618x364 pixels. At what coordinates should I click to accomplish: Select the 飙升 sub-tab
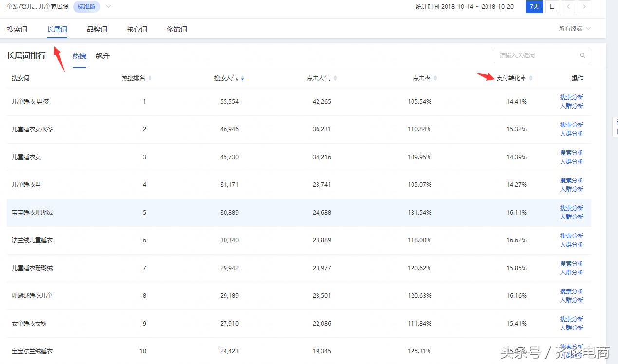103,56
